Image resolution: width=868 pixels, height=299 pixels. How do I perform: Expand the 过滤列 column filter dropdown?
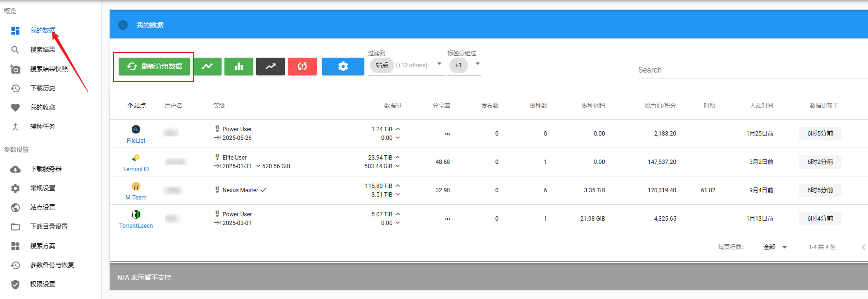pyautogui.click(x=439, y=64)
